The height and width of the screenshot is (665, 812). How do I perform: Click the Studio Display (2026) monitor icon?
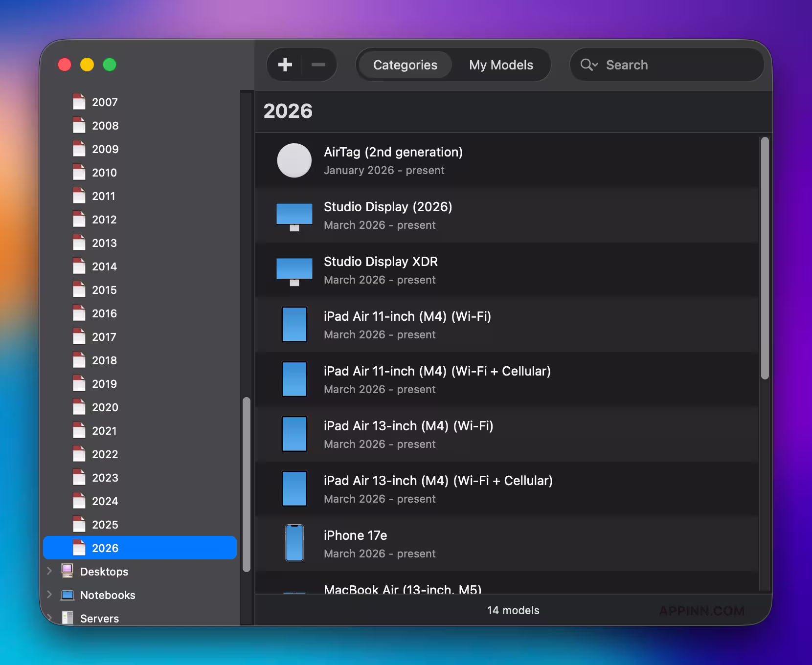pyautogui.click(x=294, y=216)
